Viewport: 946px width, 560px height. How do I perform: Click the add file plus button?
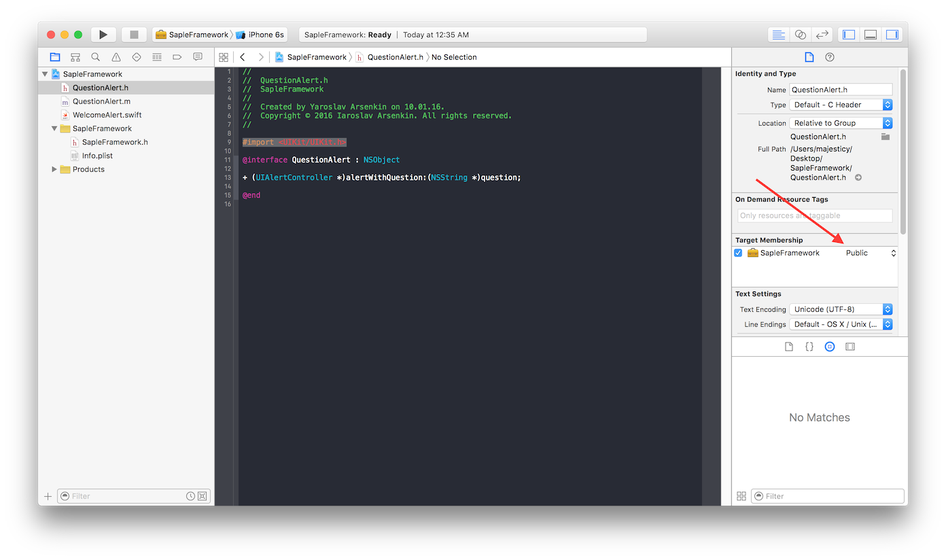point(48,496)
